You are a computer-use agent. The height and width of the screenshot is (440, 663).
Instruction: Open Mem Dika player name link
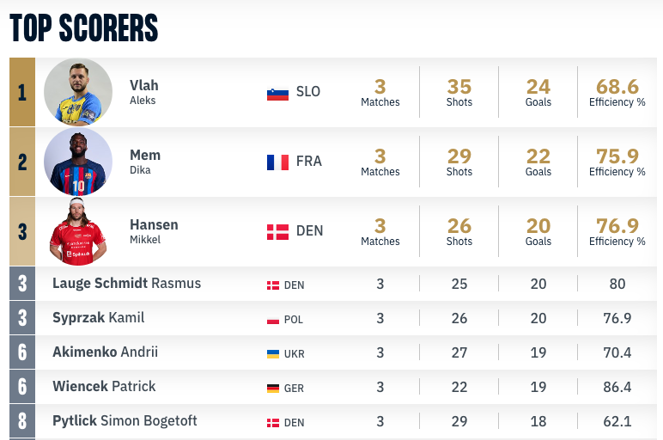(145, 161)
